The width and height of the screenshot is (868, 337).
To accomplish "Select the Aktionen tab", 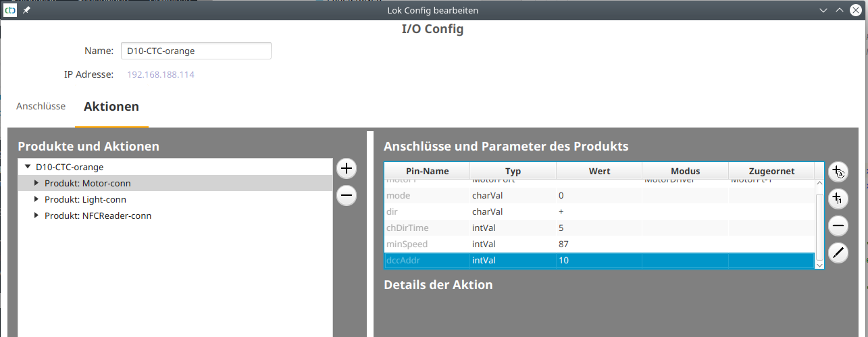I will point(111,107).
